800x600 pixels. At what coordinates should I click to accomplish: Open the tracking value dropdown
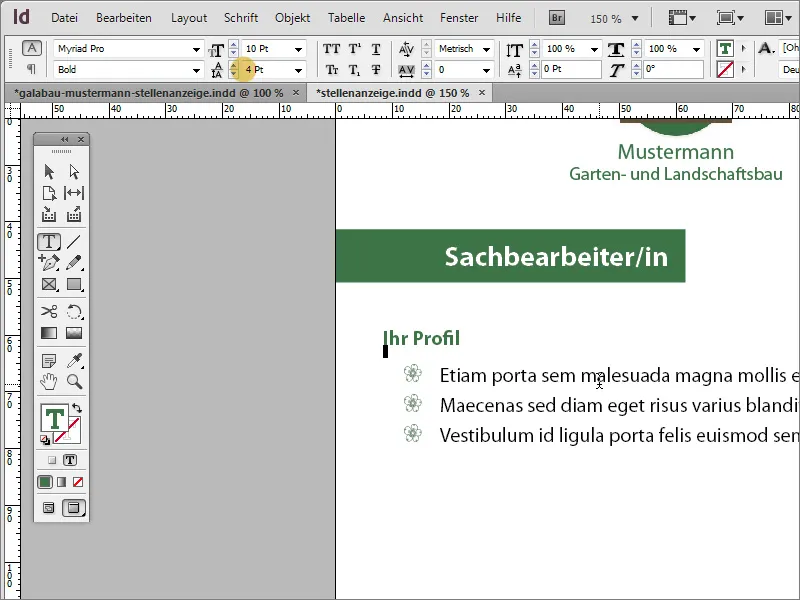486,70
